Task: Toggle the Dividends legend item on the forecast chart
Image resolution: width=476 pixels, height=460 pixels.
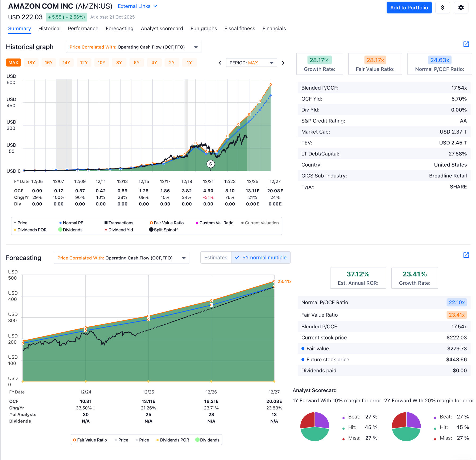Action: pos(207,440)
